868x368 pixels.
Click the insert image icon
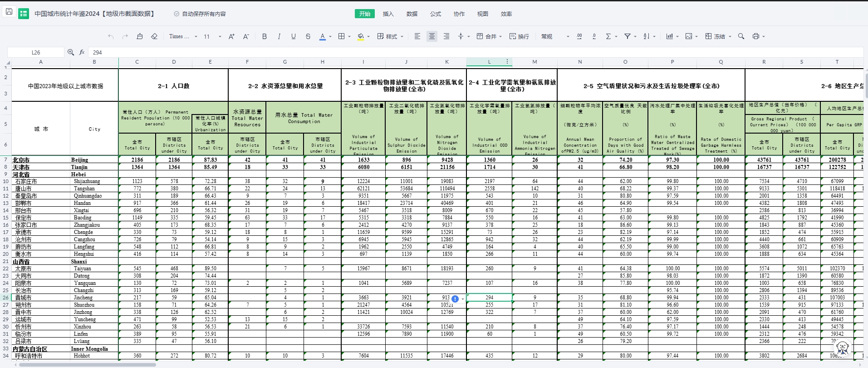(689, 36)
